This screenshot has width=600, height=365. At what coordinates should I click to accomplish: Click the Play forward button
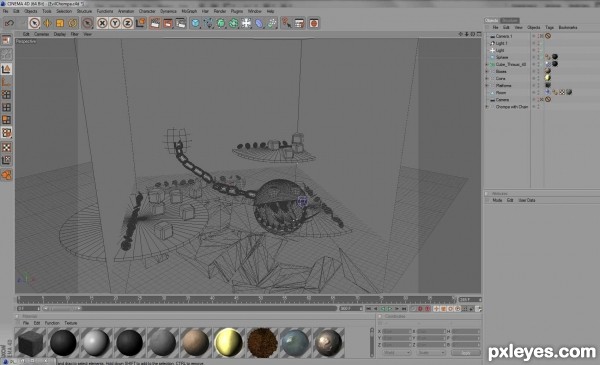[x=390, y=308]
